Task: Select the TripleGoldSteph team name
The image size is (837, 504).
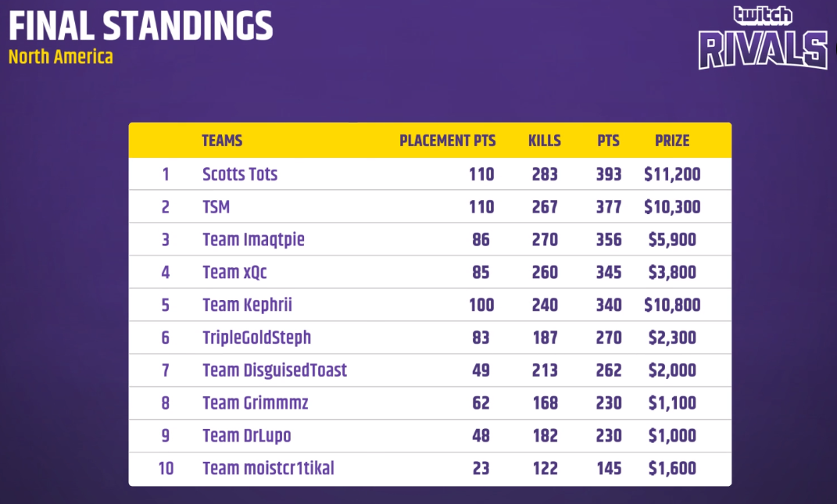Action: 256,338
